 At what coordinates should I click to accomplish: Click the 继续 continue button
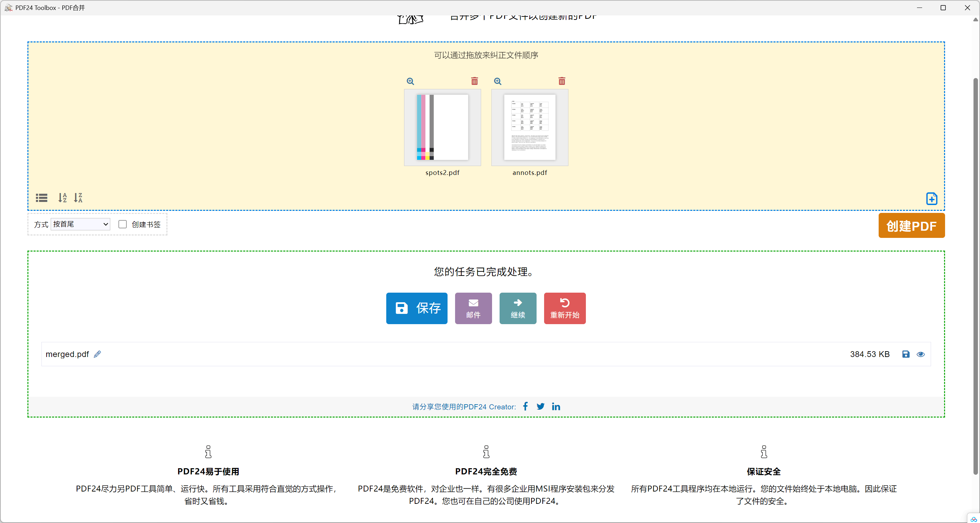[x=517, y=308]
